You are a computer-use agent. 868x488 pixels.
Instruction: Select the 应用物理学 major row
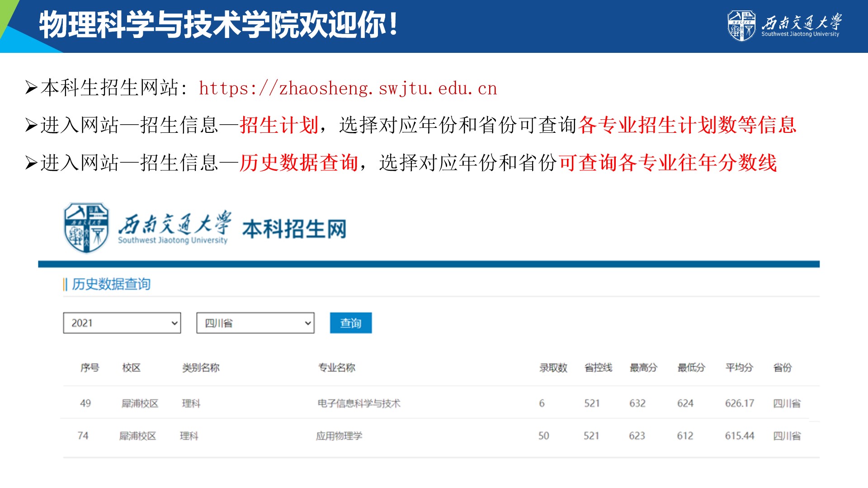pos(339,436)
